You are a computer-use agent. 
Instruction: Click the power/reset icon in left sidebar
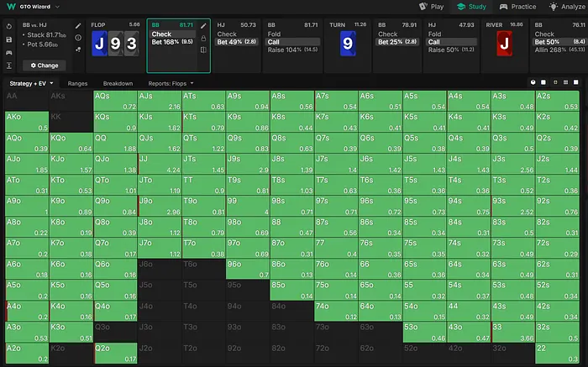[x=8, y=27]
